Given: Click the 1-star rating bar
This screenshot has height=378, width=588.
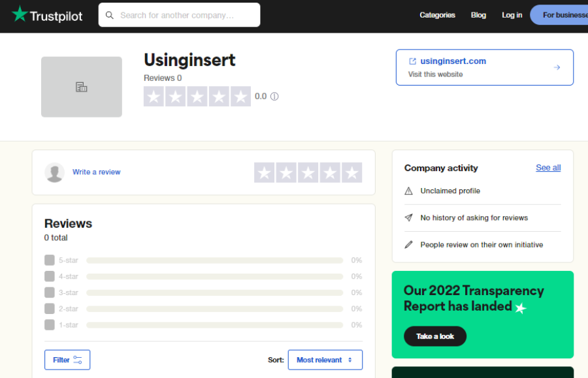Looking at the screenshot, I should pos(214,325).
